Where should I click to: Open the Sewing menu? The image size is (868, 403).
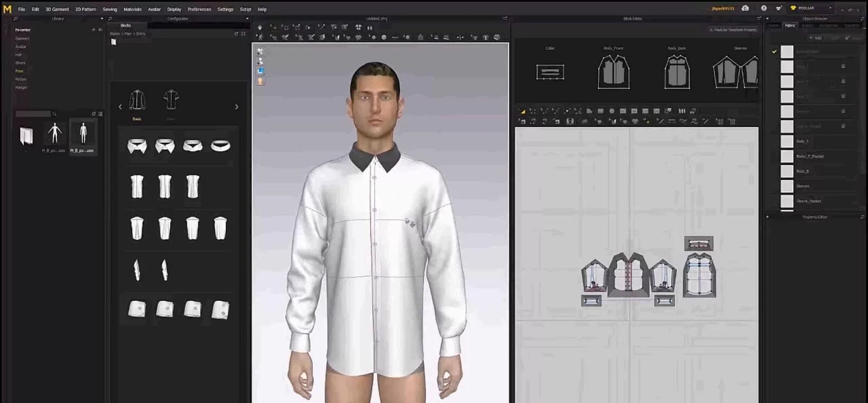110,9
